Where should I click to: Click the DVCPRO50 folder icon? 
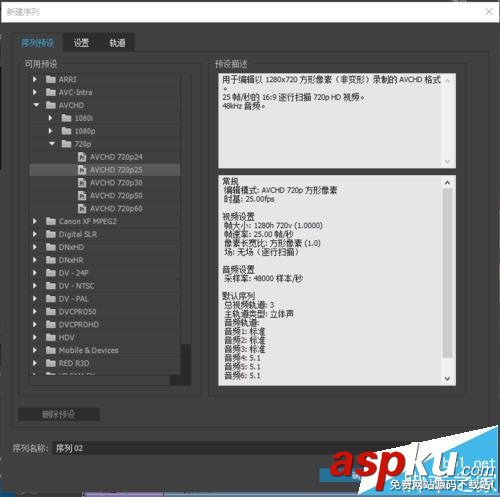click(x=51, y=311)
